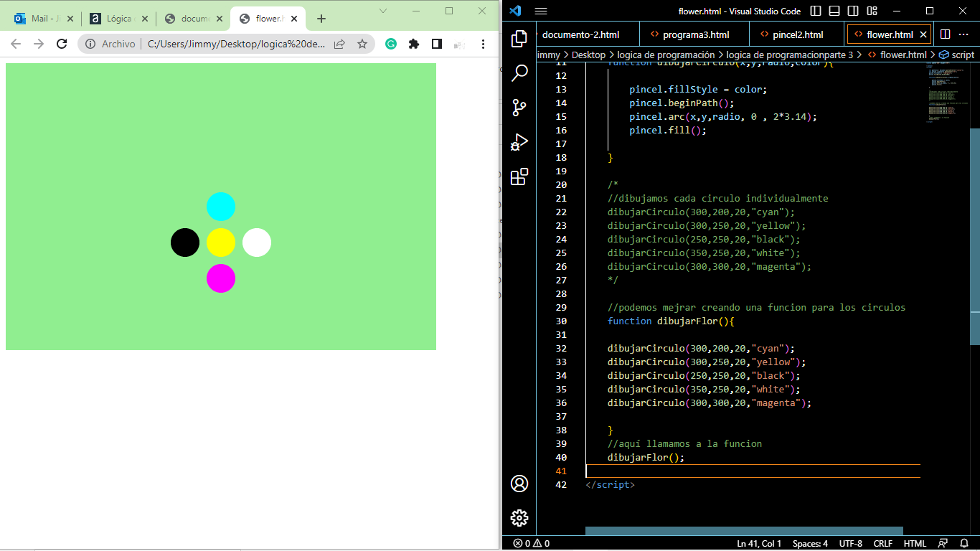Image resolution: width=980 pixels, height=551 pixels.
Task: Open the Source Control view
Action: (x=519, y=108)
